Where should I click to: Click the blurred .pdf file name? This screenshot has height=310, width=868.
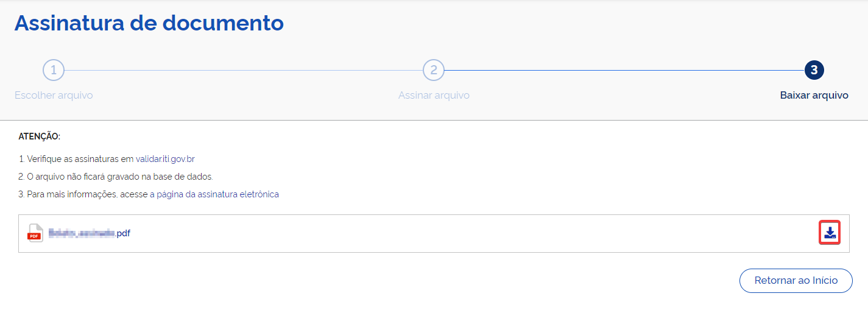click(90, 233)
